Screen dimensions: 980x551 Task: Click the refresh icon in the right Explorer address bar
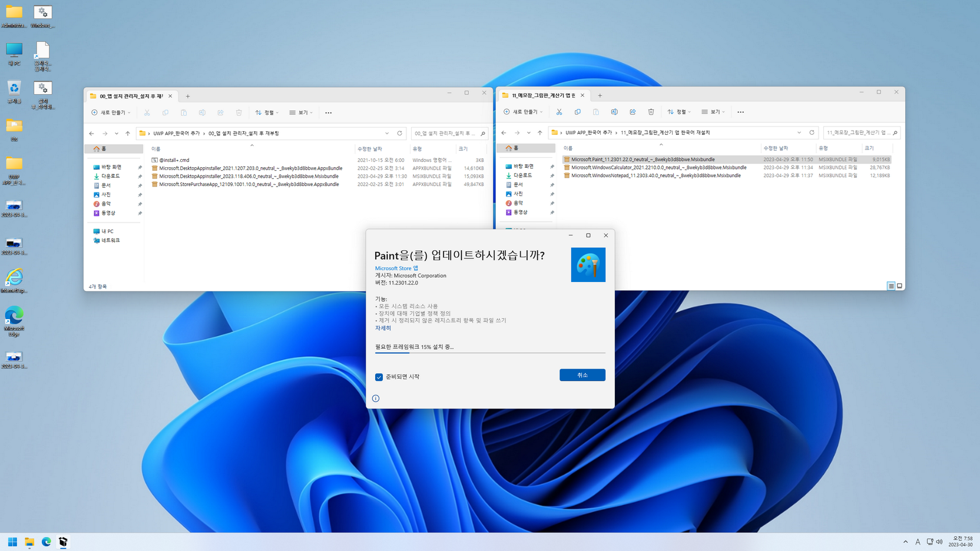point(812,132)
